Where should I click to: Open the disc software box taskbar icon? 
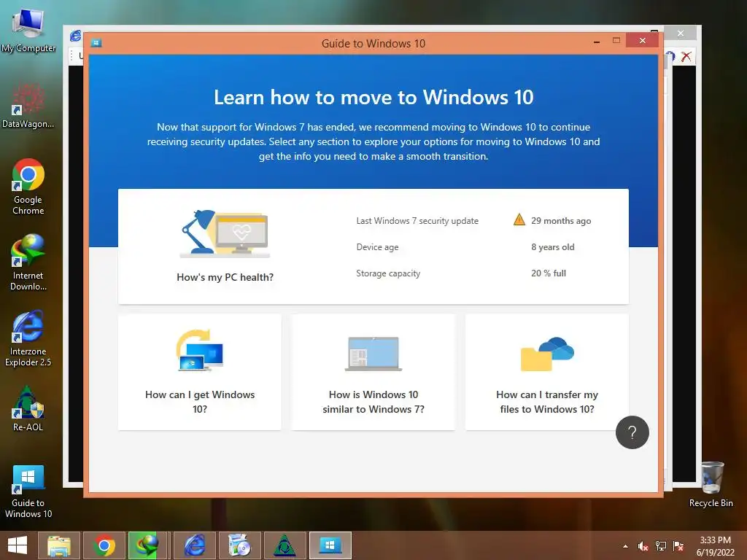click(239, 545)
